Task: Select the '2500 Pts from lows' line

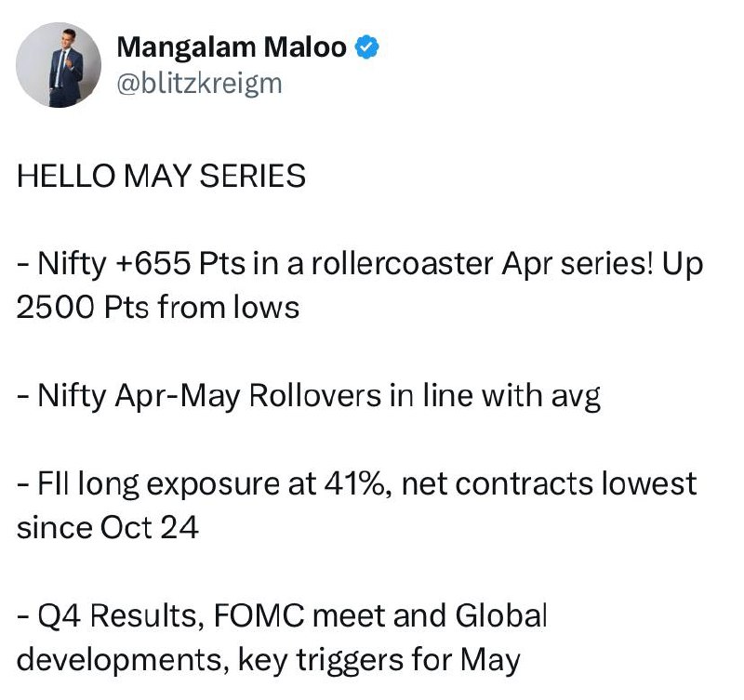Action: (x=158, y=308)
